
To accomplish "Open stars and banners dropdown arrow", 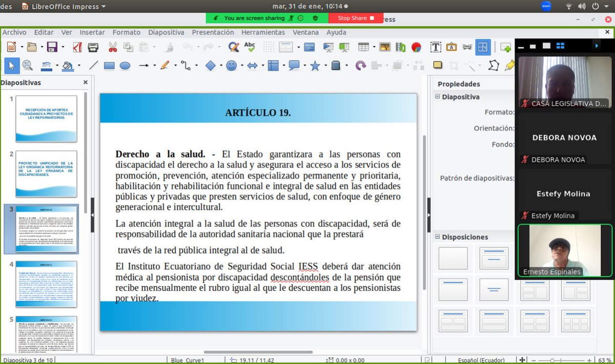I will (x=325, y=66).
